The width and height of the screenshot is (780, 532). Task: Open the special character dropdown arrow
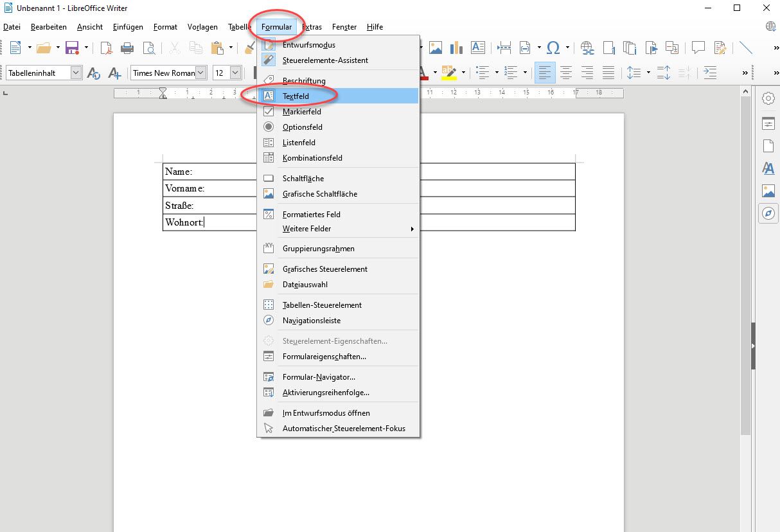coord(567,48)
